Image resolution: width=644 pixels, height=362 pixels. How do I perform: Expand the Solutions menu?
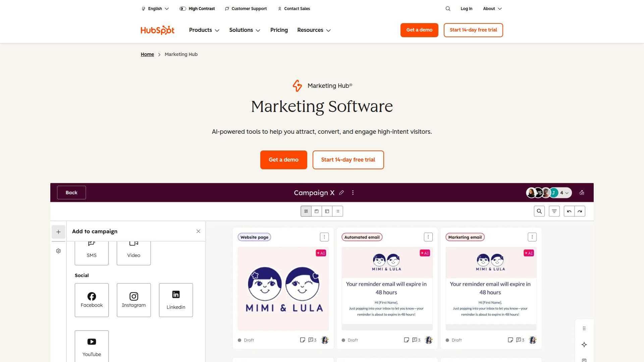tap(245, 30)
